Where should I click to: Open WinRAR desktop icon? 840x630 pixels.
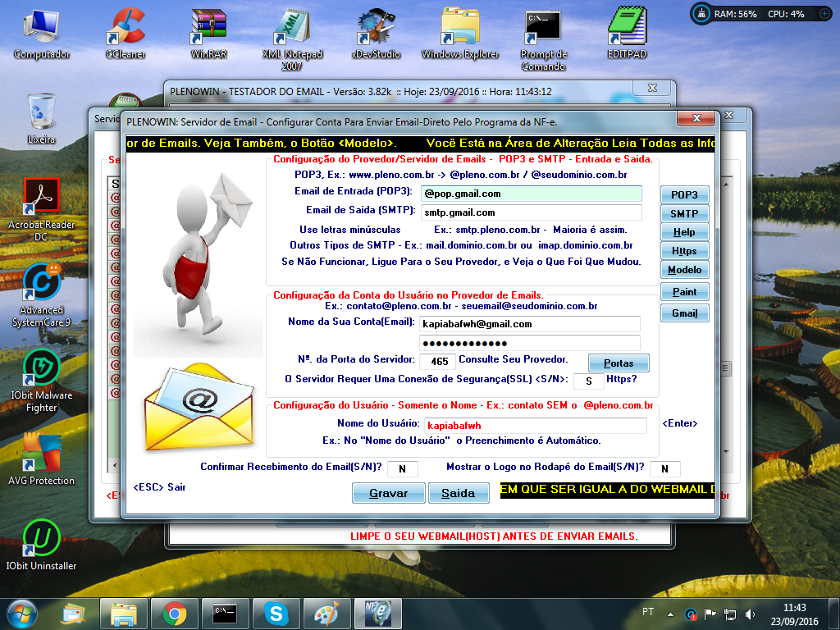point(209,33)
